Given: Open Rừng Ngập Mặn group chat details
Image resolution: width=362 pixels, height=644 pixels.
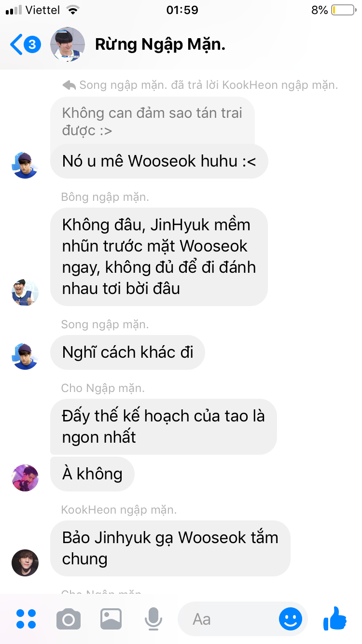Looking at the screenshot, I should coord(160,44).
